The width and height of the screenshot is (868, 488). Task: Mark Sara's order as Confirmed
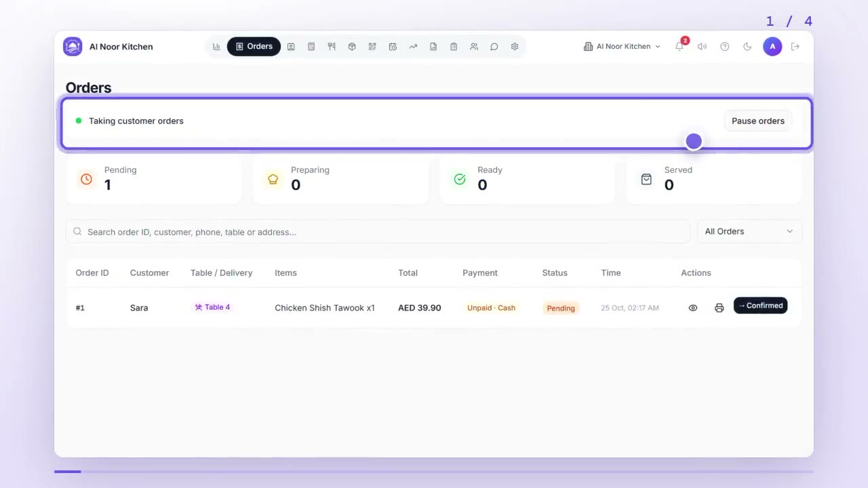(760, 306)
